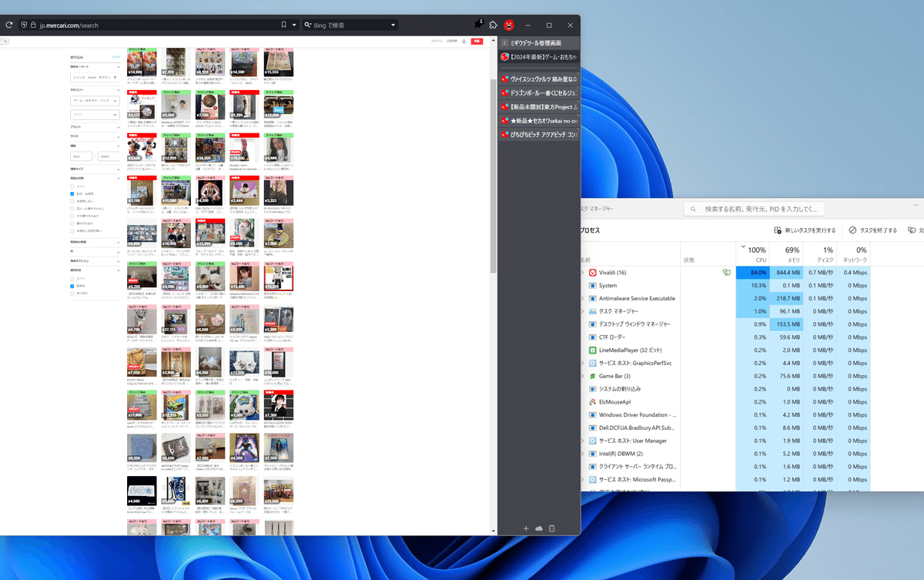Viewport: 924px width, 580px height.
Task: Expand the Antimalware Service Executable row
Action: (582, 298)
